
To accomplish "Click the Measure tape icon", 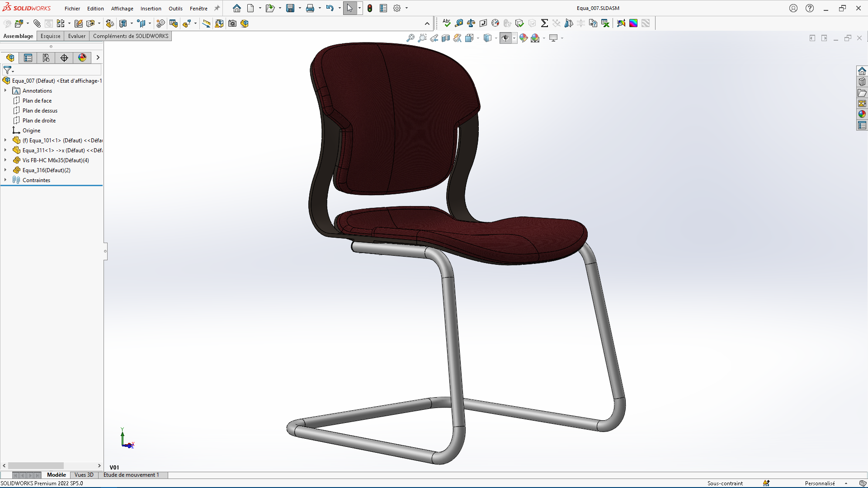I will 459,23.
